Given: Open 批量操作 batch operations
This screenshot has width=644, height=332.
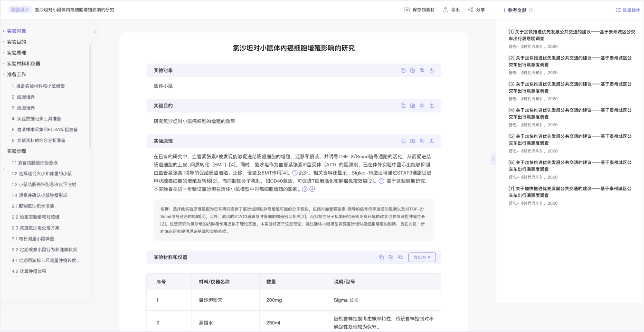Looking at the screenshot, I should pyautogui.click(x=627, y=10).
